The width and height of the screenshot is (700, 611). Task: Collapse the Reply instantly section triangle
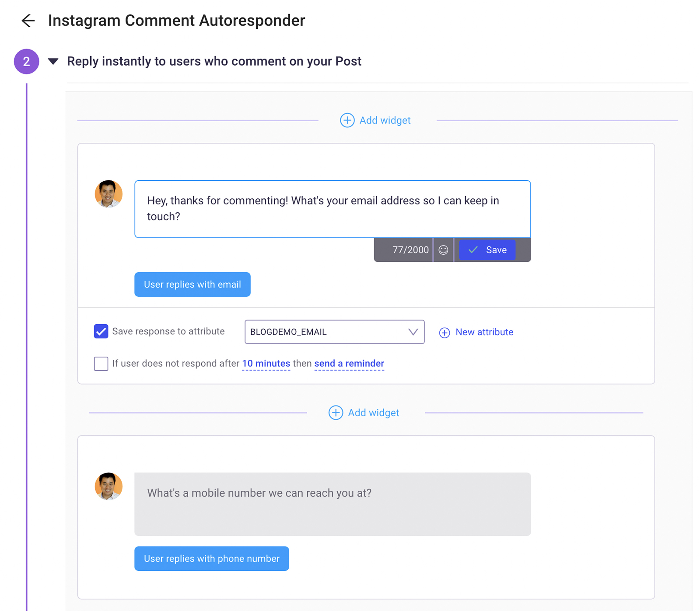[53, 61]
